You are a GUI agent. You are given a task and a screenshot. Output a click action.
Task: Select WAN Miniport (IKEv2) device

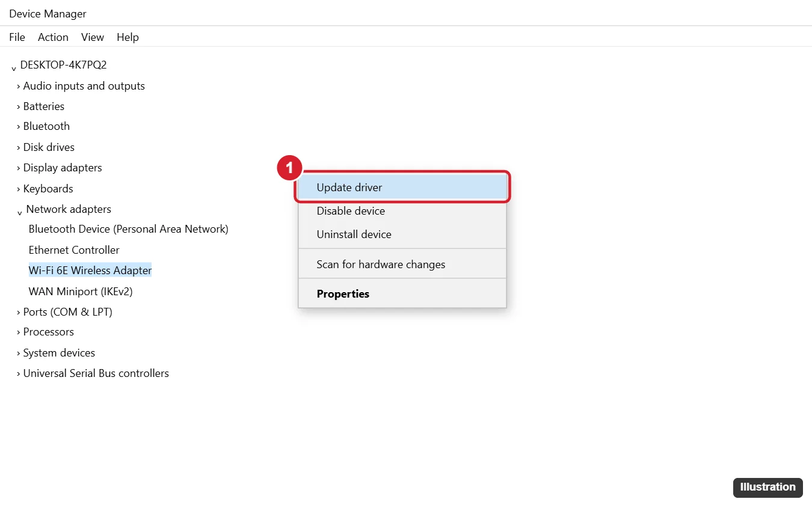click(81, 292)
